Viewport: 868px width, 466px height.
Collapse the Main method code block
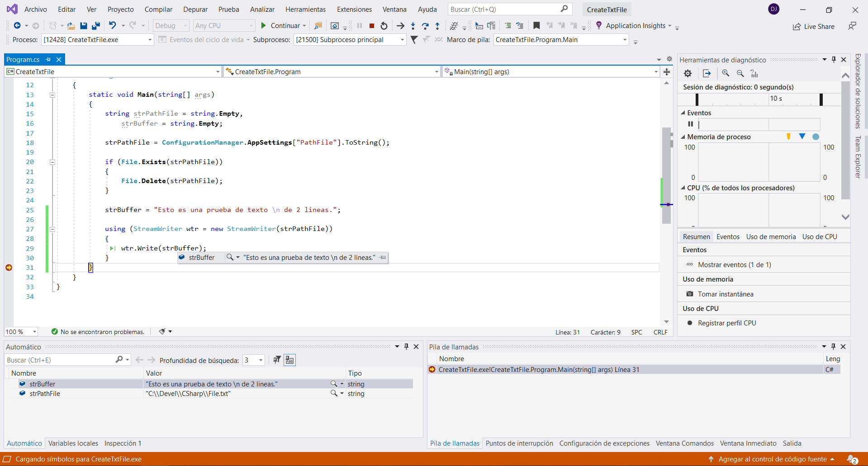tap(52, 95)
